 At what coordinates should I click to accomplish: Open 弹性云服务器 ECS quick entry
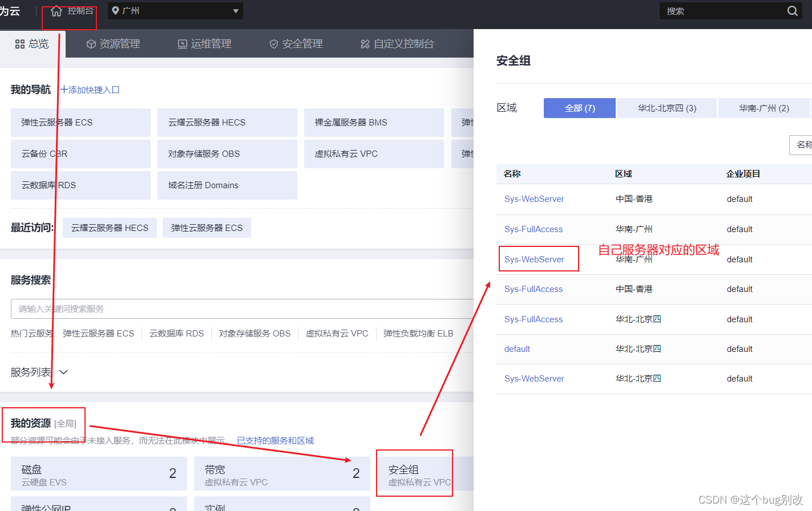pyautogui.click(x=80, y=122)
